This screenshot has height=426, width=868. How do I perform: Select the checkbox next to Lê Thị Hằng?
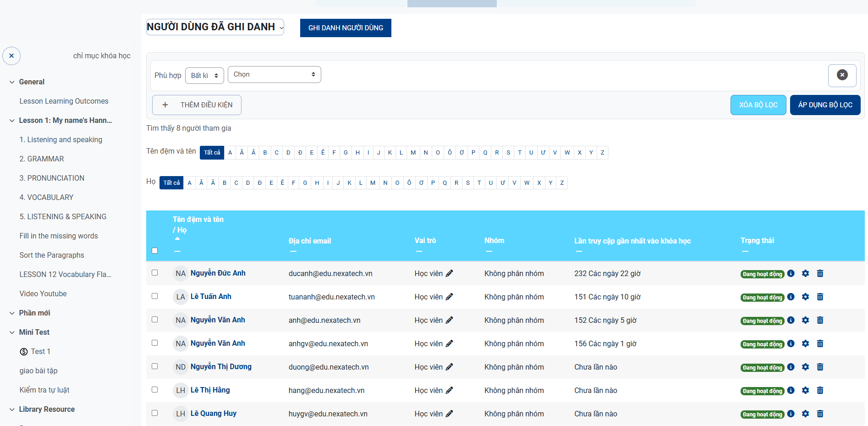click(x=154, y=390)
